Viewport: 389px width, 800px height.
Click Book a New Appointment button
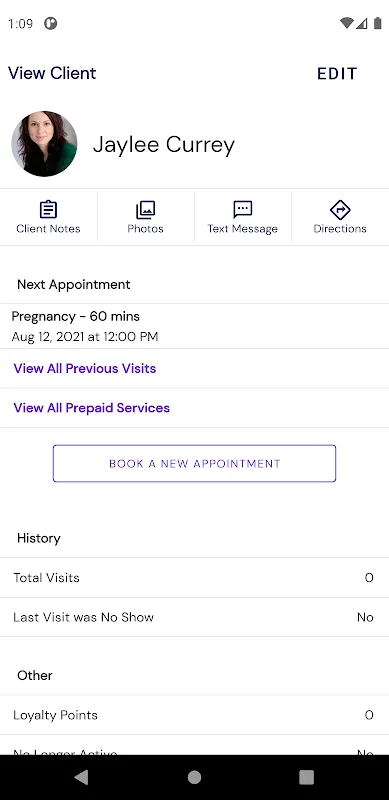pyautogui.click(x=194, y=463)
